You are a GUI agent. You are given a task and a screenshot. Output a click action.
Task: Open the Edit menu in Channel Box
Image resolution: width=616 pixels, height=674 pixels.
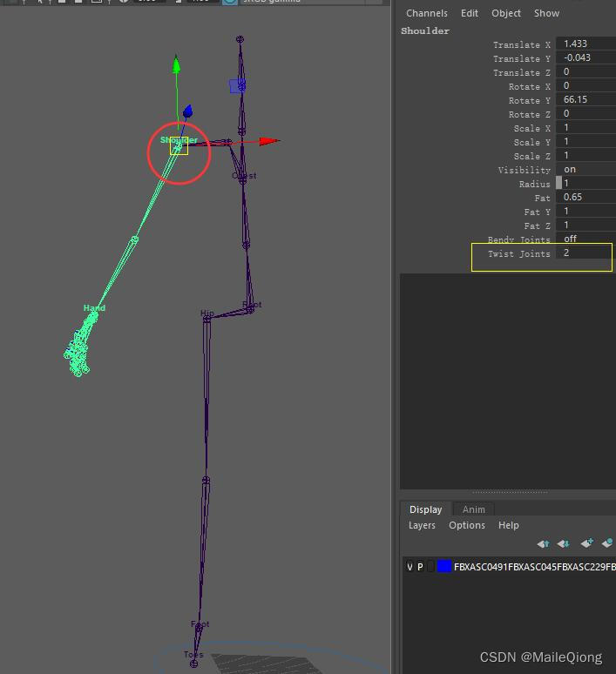470,13
